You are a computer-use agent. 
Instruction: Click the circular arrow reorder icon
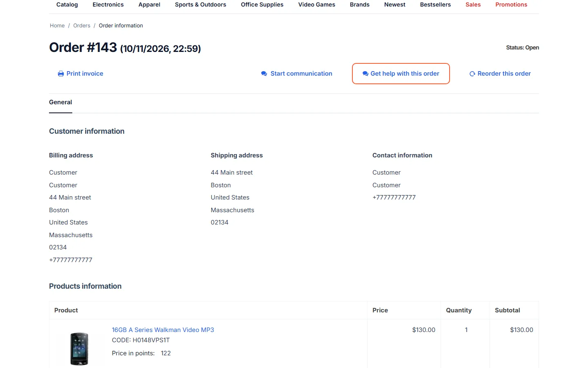point(472,74)
